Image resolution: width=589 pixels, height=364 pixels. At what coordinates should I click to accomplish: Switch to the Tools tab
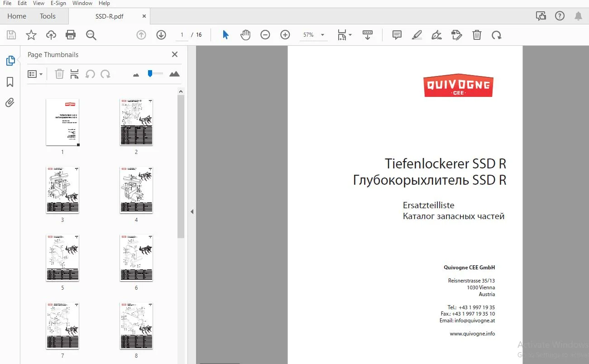point(48,16)
